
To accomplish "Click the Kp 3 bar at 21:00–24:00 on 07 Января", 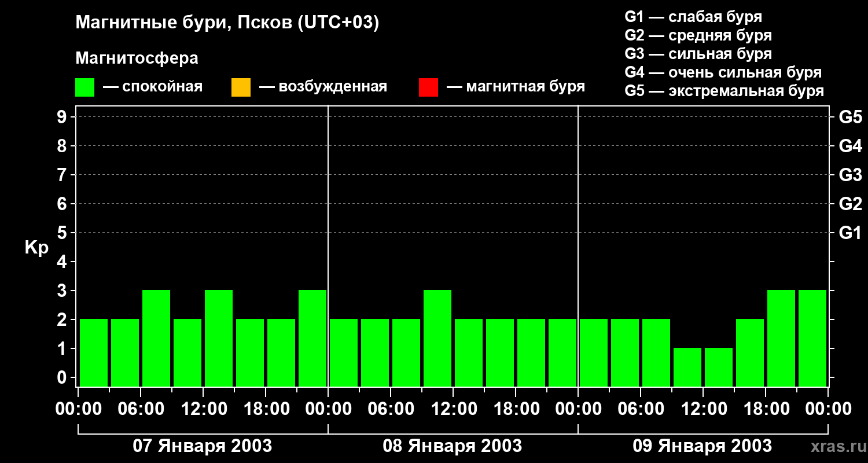I will (312, 338).
